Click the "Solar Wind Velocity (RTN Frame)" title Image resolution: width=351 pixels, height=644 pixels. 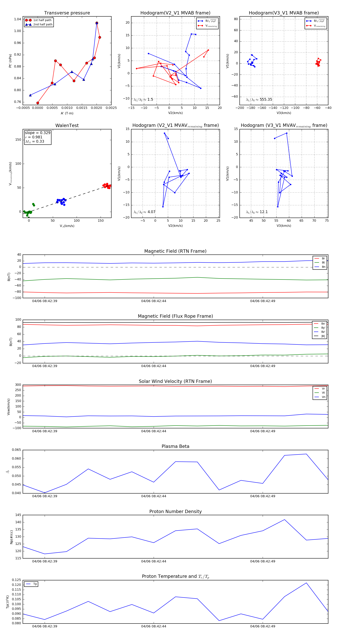coord(175,382)
